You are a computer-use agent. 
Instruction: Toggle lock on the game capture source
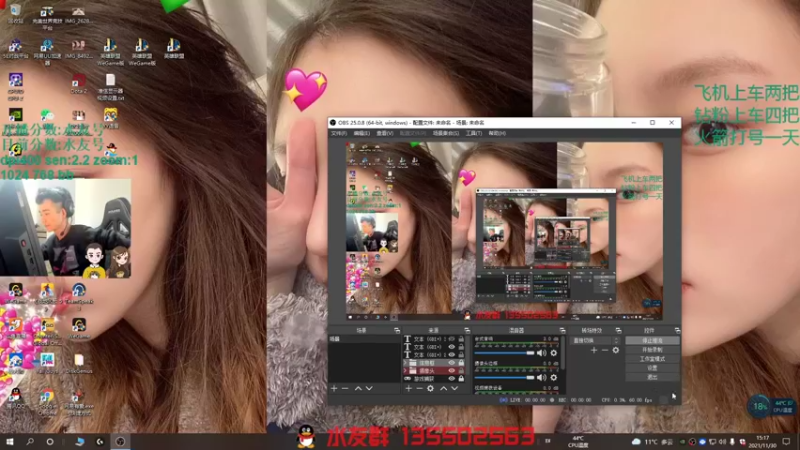click(x=461, y=379)
